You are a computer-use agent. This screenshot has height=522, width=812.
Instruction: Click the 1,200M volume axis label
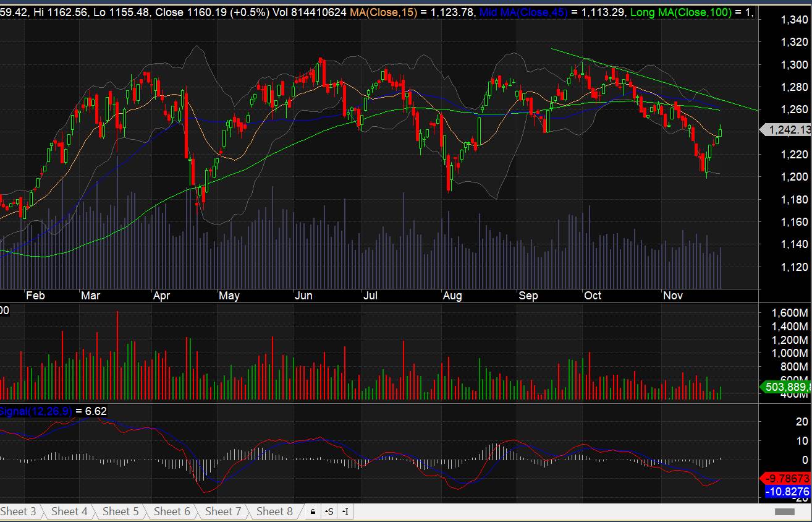pyautogui.click(x=790, y=340)
